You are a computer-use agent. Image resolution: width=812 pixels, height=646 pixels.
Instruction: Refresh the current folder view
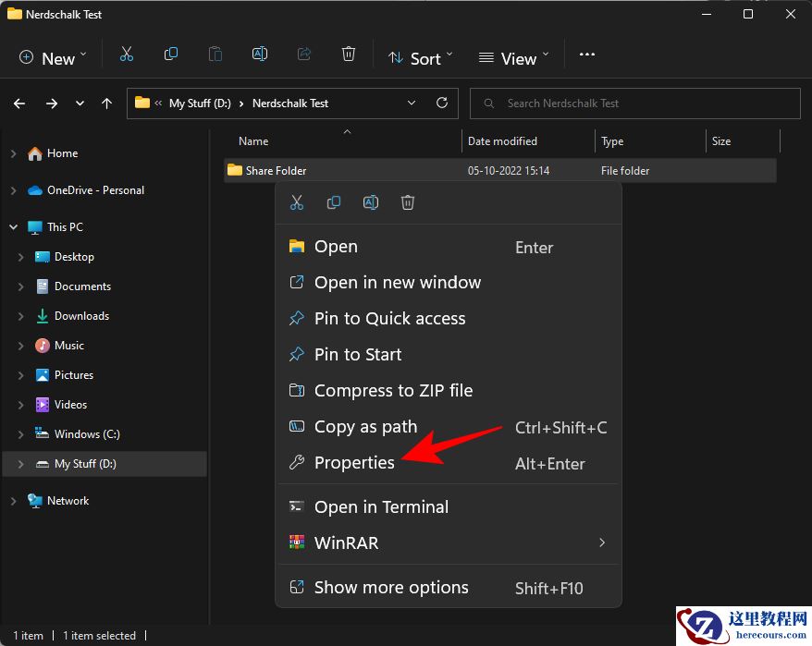tap(442, 103)
